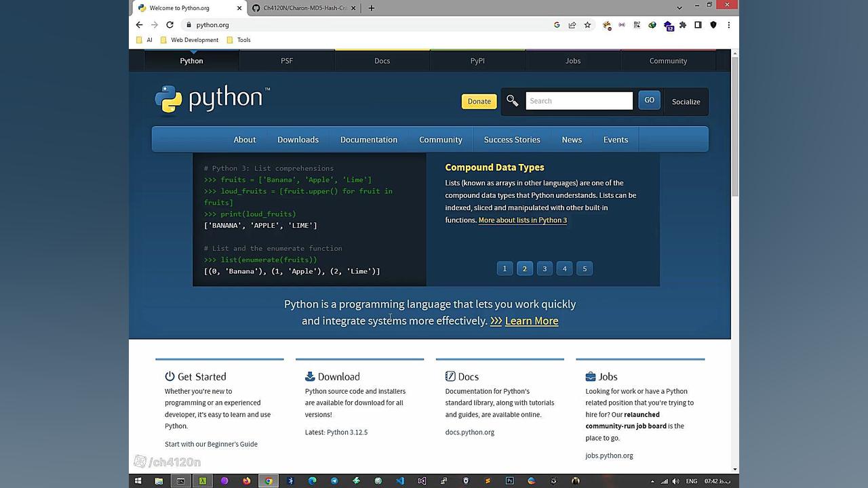Open the Python 3.12.5 download link

pyautogui.click(x=347, y=432)
